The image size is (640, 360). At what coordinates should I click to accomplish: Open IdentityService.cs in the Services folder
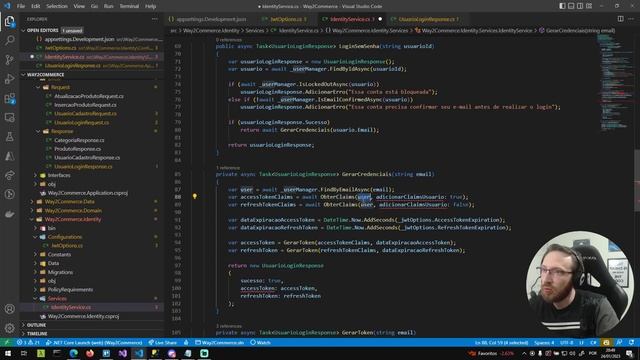pyautogui.click(x=92, y=307)
